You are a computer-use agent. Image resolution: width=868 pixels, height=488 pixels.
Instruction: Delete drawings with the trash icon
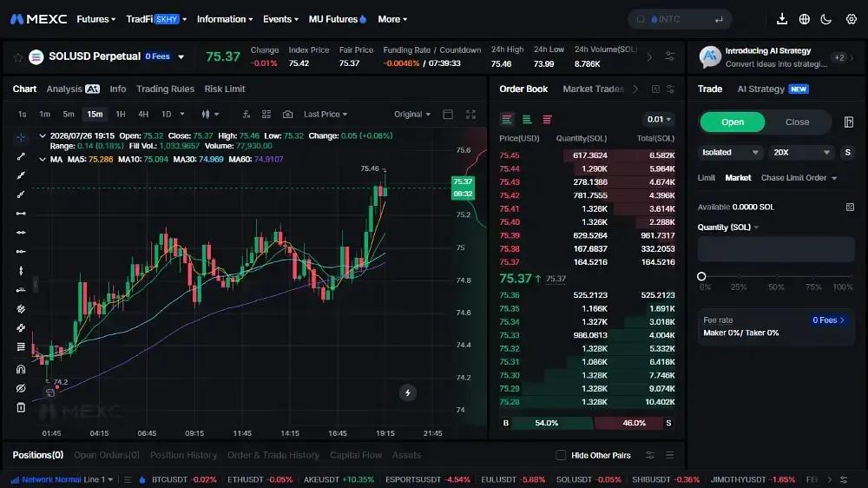(x=21, y=408)
